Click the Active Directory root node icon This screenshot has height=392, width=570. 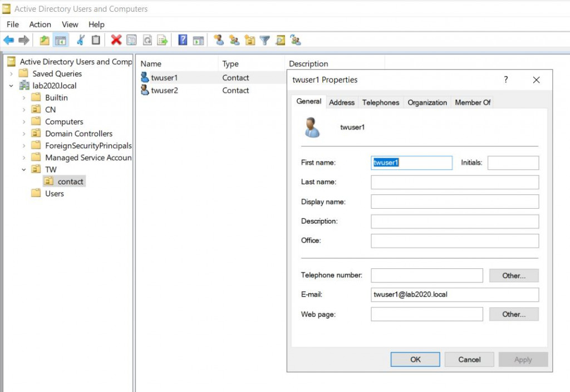tap(11, 61)
